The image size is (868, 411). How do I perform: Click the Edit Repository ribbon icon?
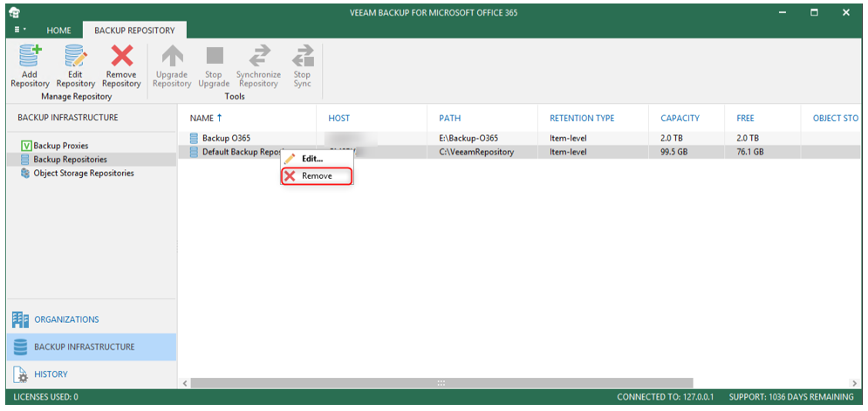point(76,58)
